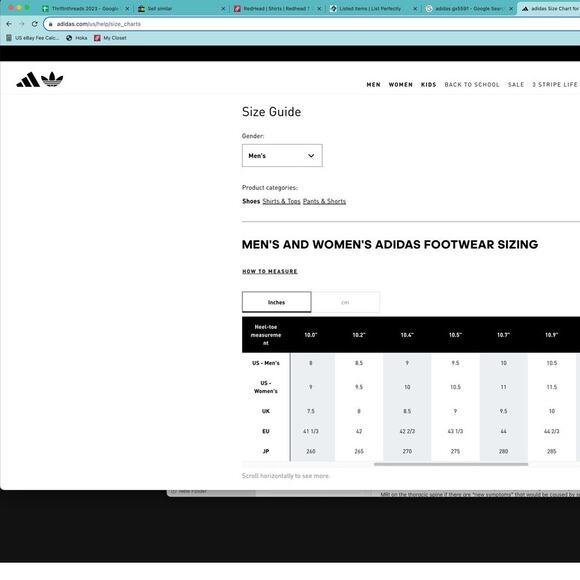Viewport: 580px width, 580px height.
Task: Click the JP size 285 cell
Action: click(552, 451)
